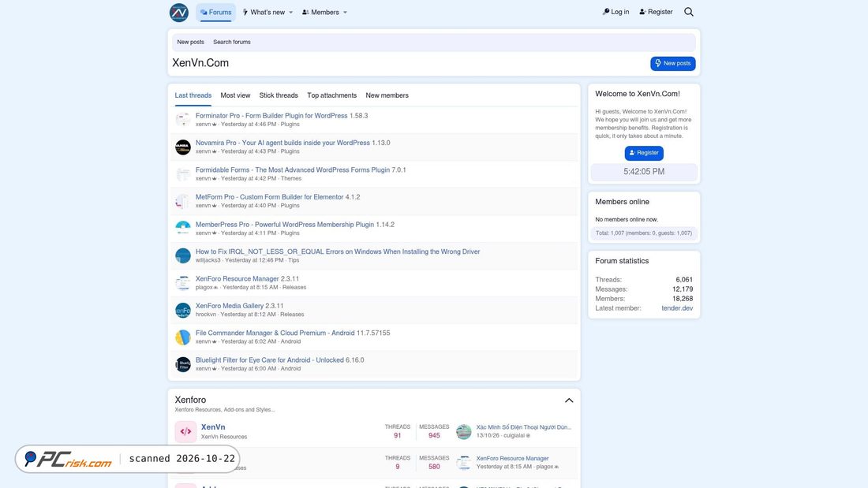Screen dimensions: 868x488
Task: Click the 5:42:05 PM clock display
Action: tap(644, 172)
